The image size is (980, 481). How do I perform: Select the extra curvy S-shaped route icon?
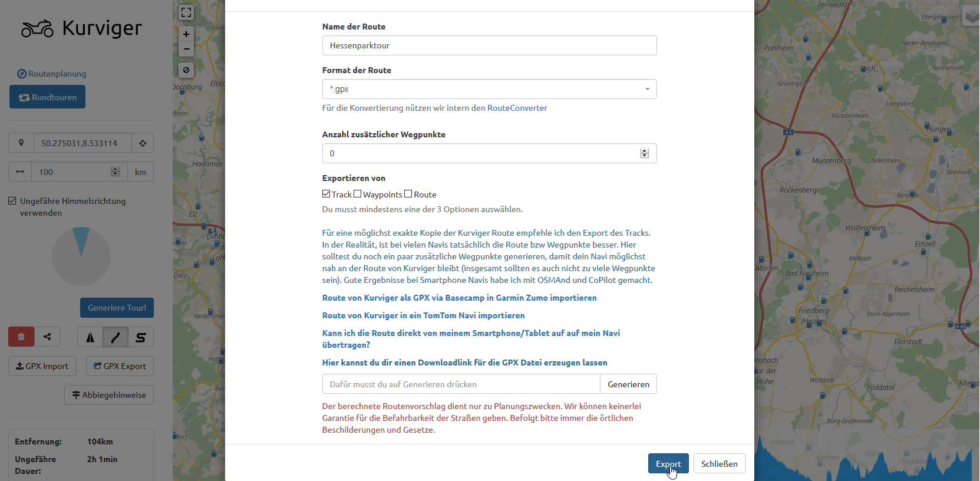tap(140, 337)
